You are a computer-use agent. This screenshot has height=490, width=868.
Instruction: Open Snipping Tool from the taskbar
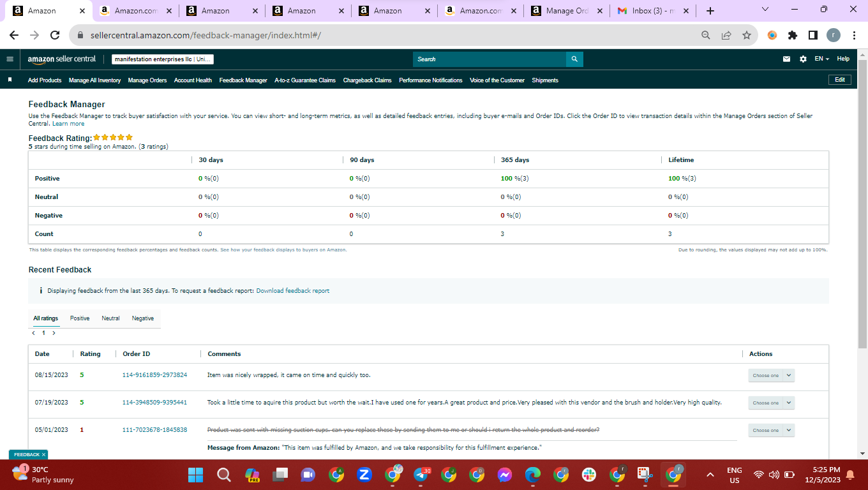click(x=645, y=475)
